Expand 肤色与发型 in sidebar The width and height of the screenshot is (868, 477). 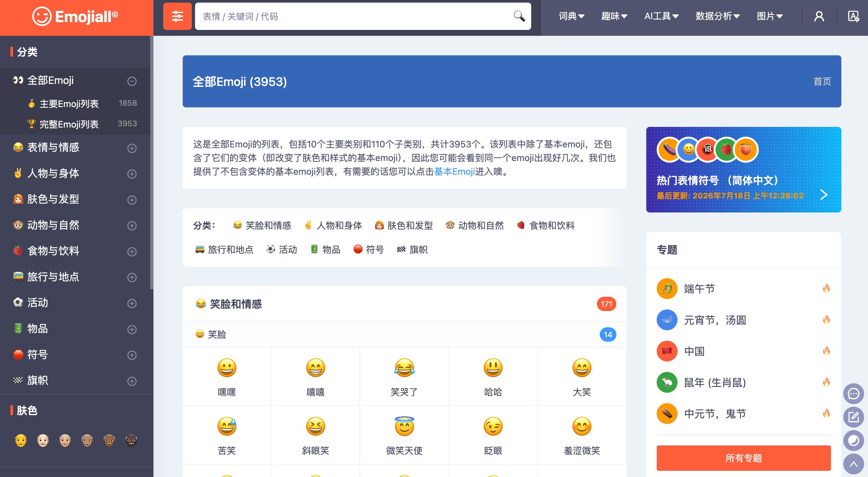[x=132, y=200]
